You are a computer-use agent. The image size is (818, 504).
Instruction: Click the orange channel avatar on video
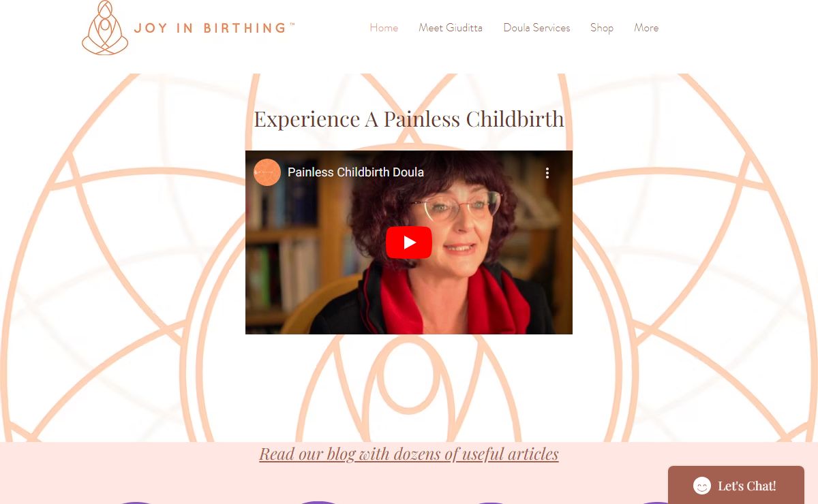click(x=267, y=172)
